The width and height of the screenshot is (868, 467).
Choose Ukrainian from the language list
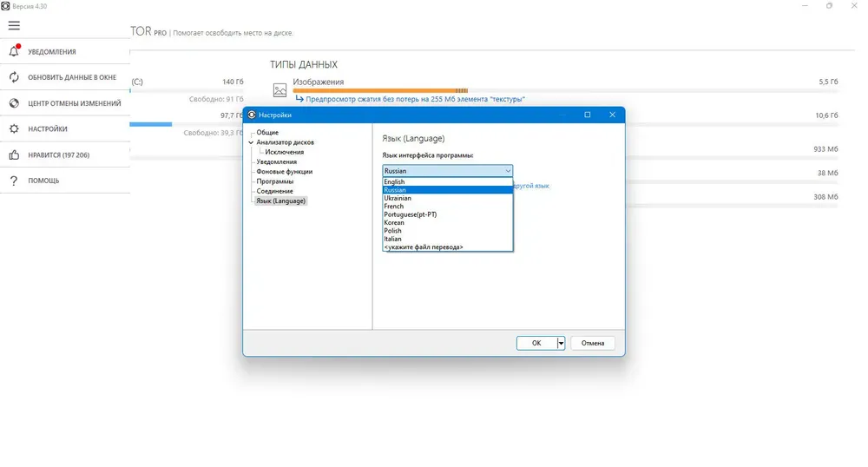pos(448,198)
